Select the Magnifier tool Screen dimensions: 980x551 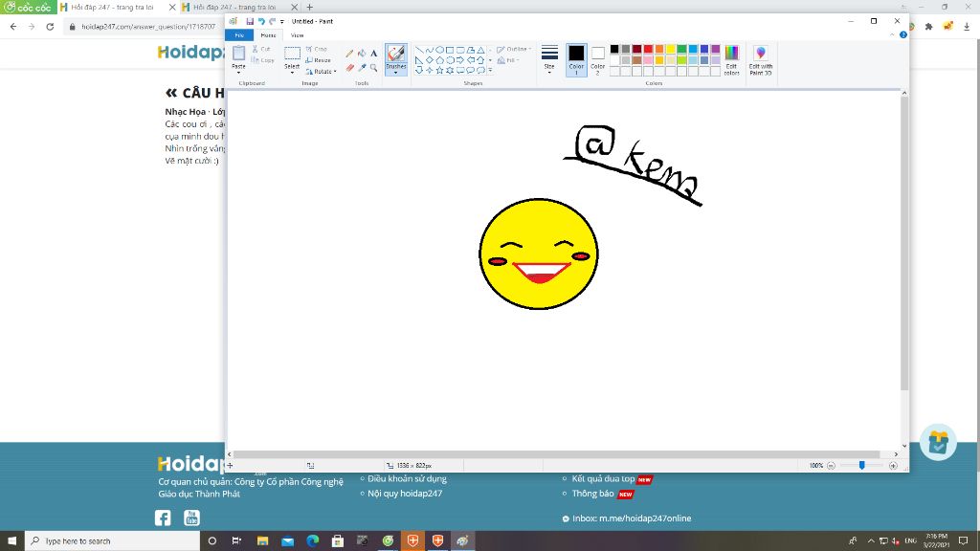pos(374,68)
